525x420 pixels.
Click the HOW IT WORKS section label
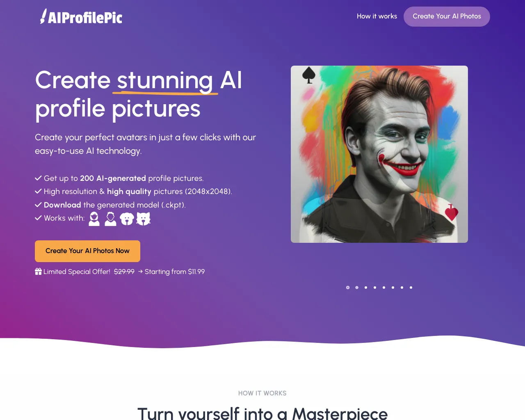(262, 393)
